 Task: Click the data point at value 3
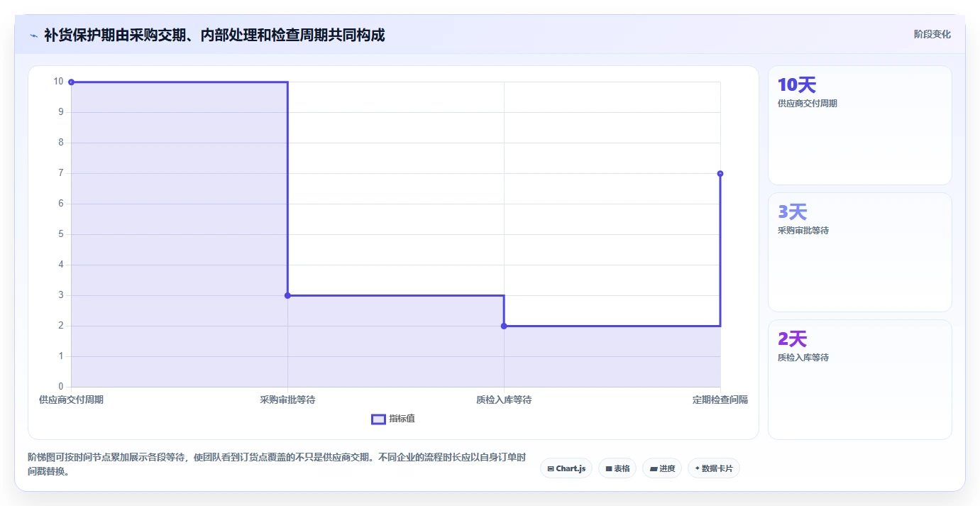(x=287, y=295)
